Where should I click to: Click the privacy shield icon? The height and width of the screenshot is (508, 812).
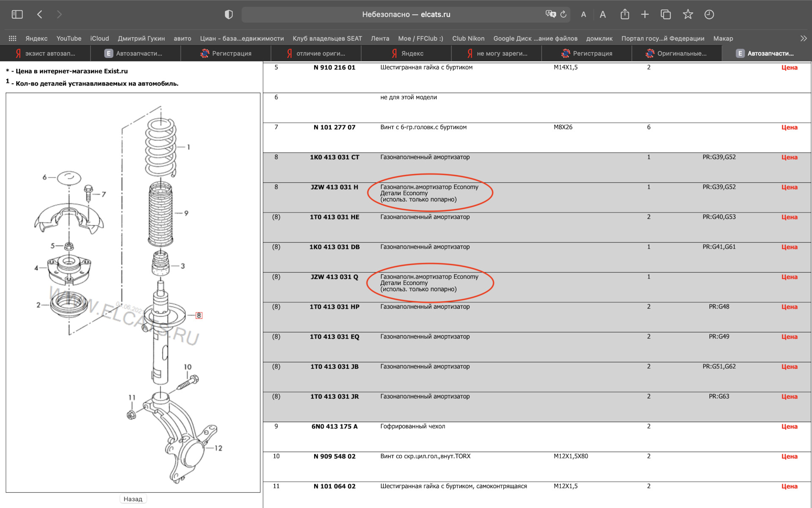click(x=229, y=14)
